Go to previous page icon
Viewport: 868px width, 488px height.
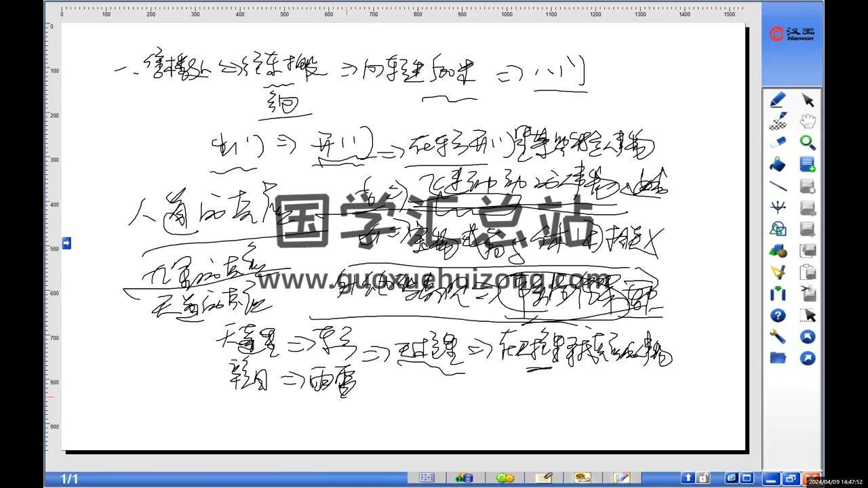(808, 207)
